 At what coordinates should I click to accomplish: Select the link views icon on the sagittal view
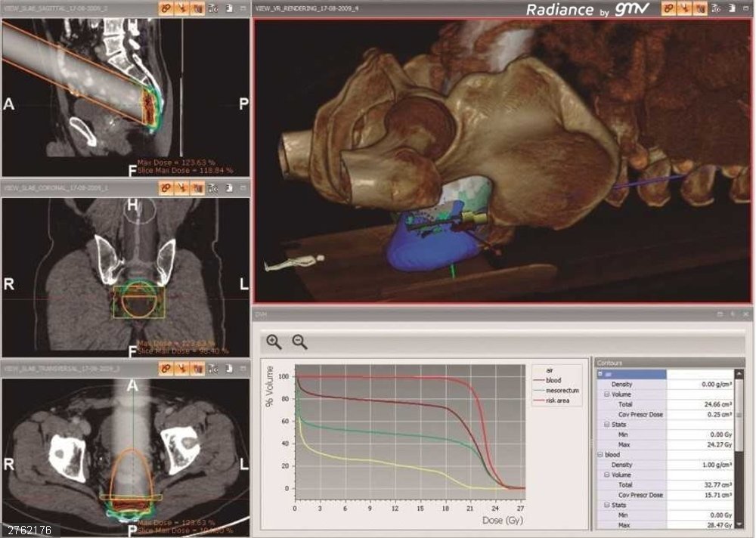click(166, 8)
